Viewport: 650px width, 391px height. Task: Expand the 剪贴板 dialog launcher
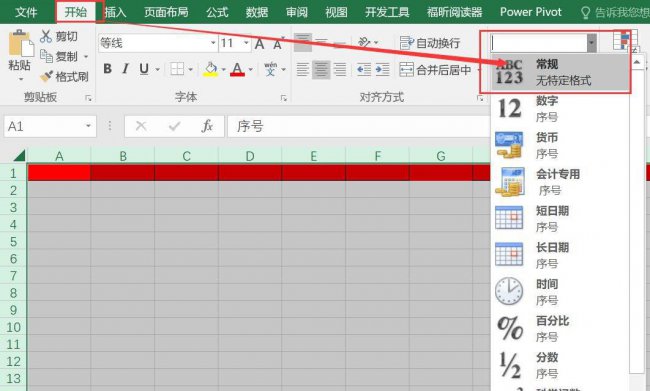click(x=88, y=98)
